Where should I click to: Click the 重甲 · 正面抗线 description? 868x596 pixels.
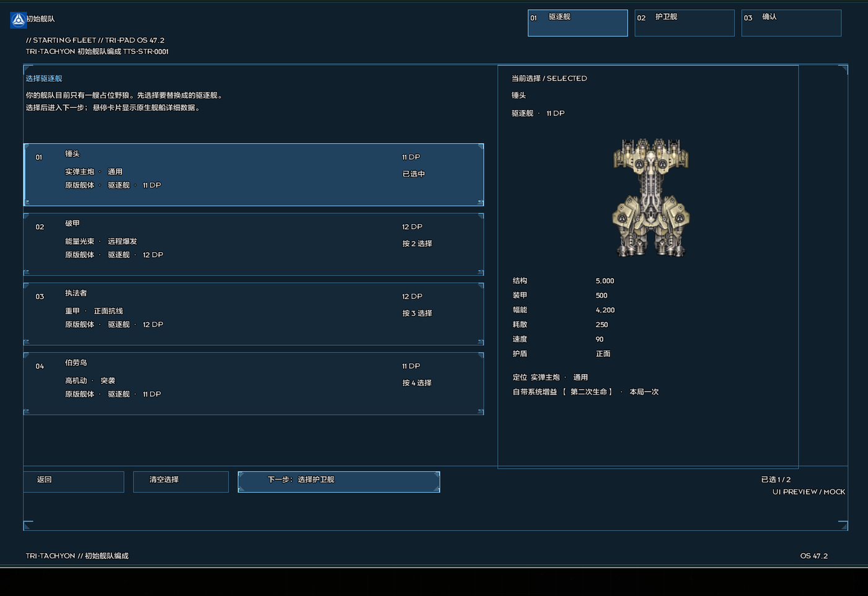pos(94,311)
